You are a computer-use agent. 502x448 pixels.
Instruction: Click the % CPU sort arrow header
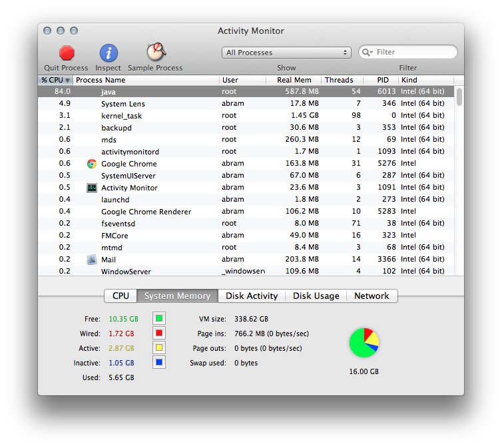(55, 80)
